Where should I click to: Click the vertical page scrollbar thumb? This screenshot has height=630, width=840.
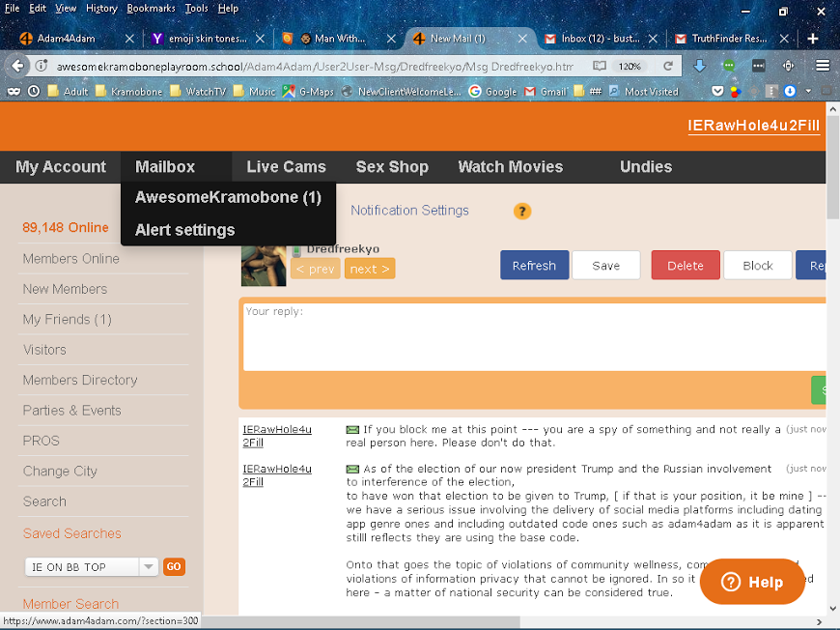832,167
